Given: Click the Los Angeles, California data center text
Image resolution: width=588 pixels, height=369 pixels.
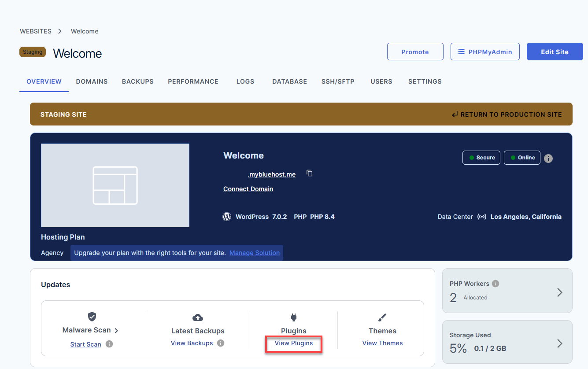Looking at the screenshot, I should click(526, 217).
